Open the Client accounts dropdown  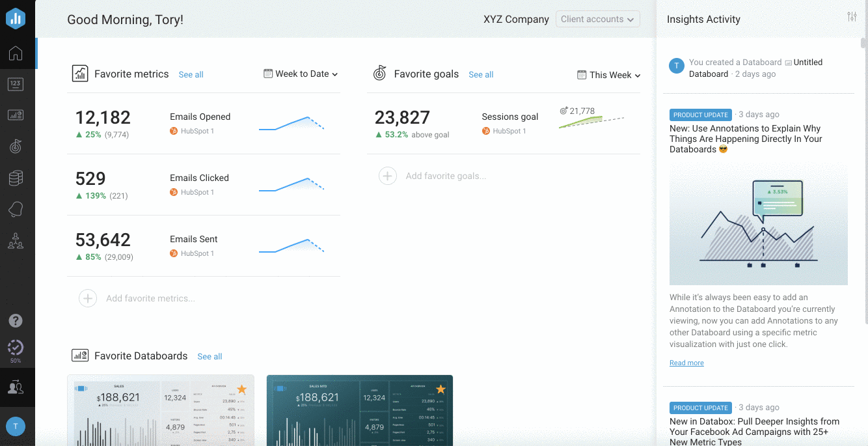coord(597,20)
